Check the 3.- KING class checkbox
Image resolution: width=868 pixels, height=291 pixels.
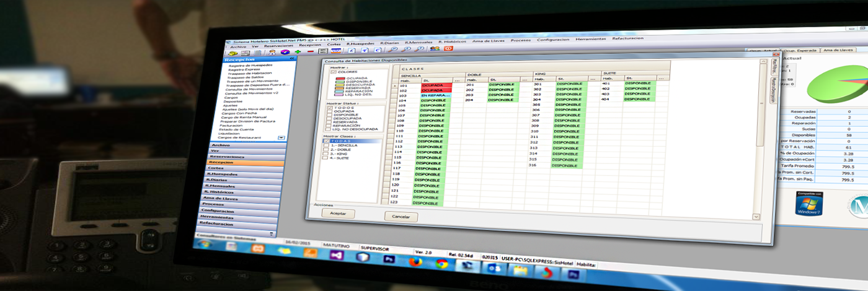pyautogui.click(x=325, y=154)
